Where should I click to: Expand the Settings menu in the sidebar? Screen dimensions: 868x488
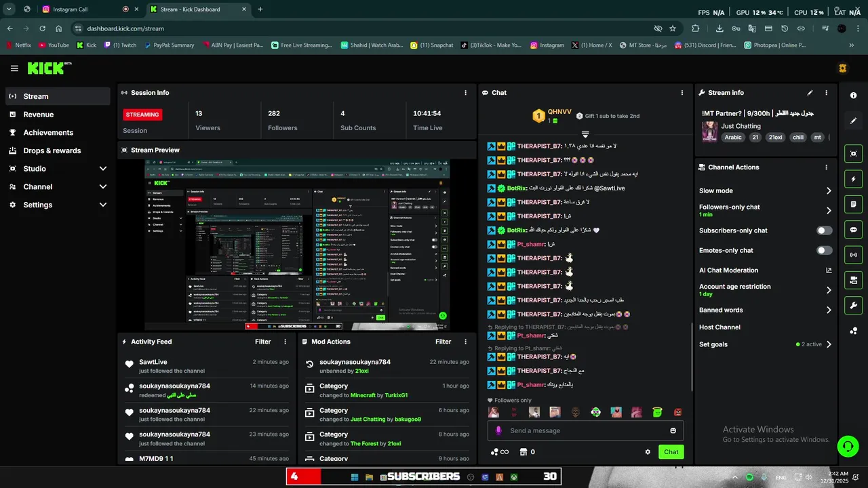pyautogui.click(x=103, y=205)
